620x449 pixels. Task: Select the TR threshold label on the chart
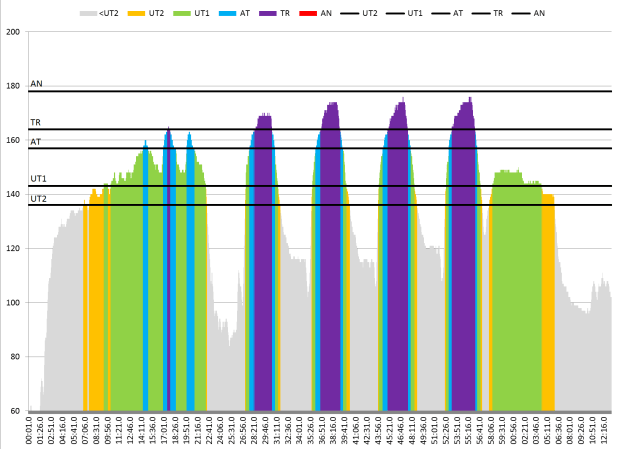[36, 123]
